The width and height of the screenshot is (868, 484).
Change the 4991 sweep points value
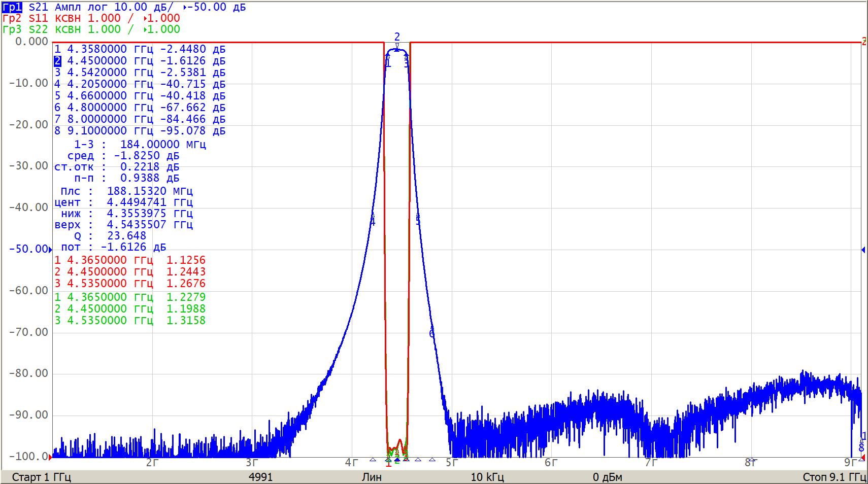coord(260,477)
